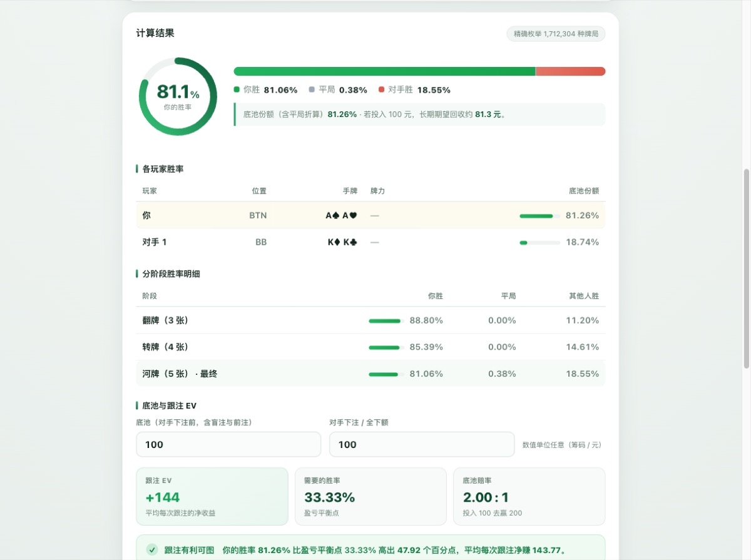Click the BTN position label

(258, 215)
